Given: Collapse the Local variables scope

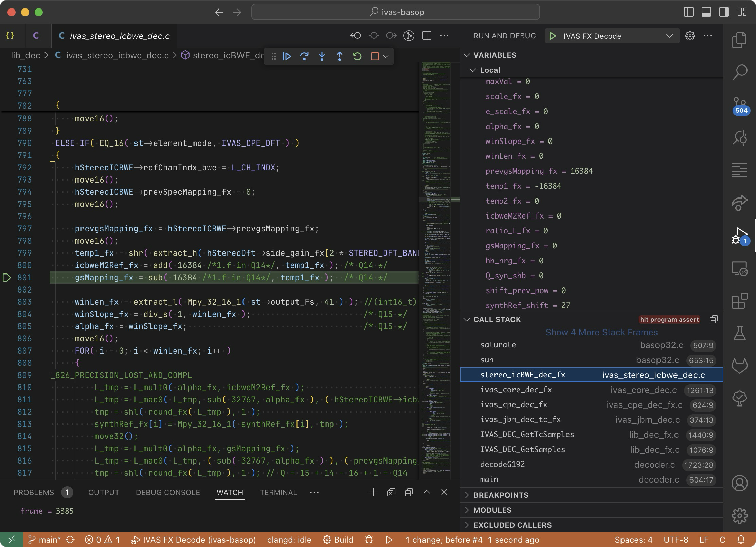Looking at the screenshot, I should tap(472, 70).
